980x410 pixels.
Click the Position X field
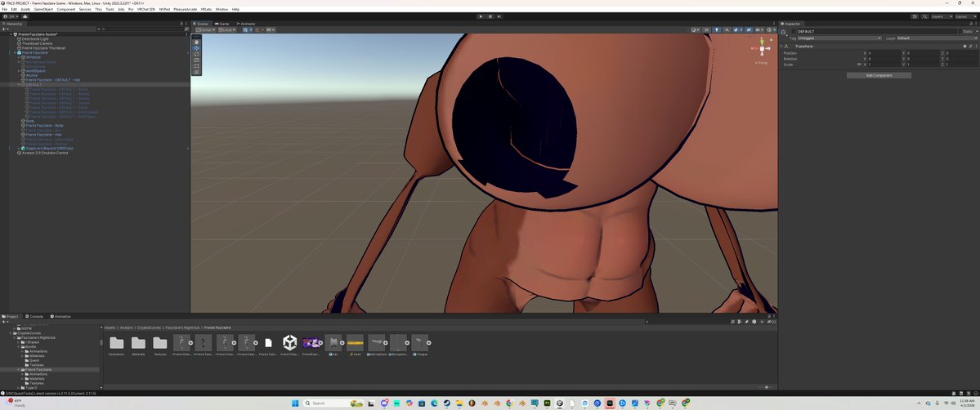tap(884, 53)
